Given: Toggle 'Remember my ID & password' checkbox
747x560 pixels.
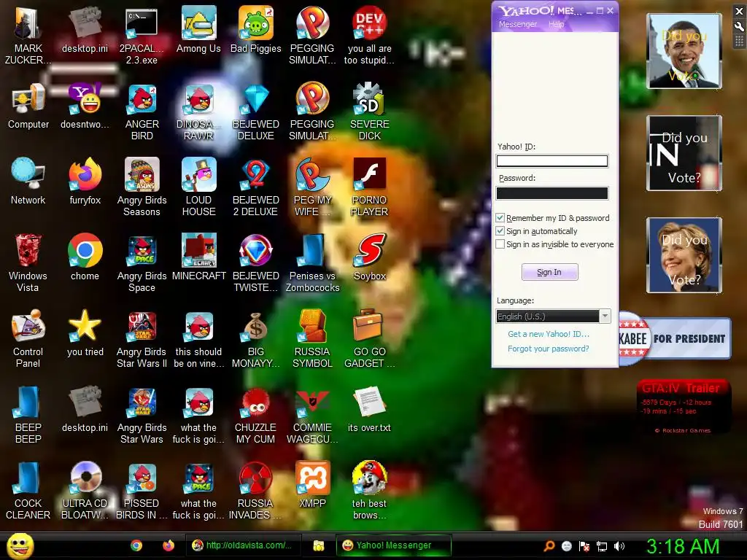Looking at the screenshot, I should click(500, 217).
